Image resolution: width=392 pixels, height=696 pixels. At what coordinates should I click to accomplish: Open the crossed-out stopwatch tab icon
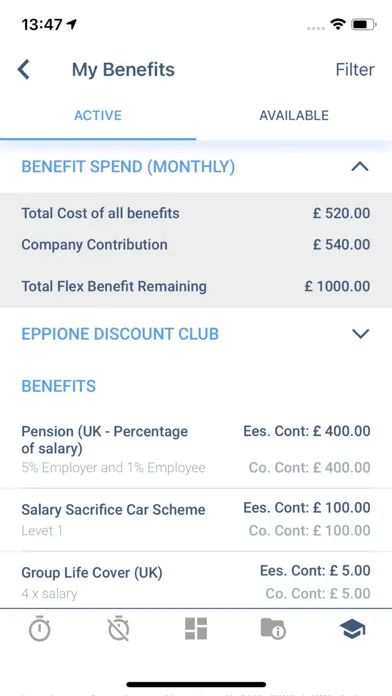coord(119,629)
